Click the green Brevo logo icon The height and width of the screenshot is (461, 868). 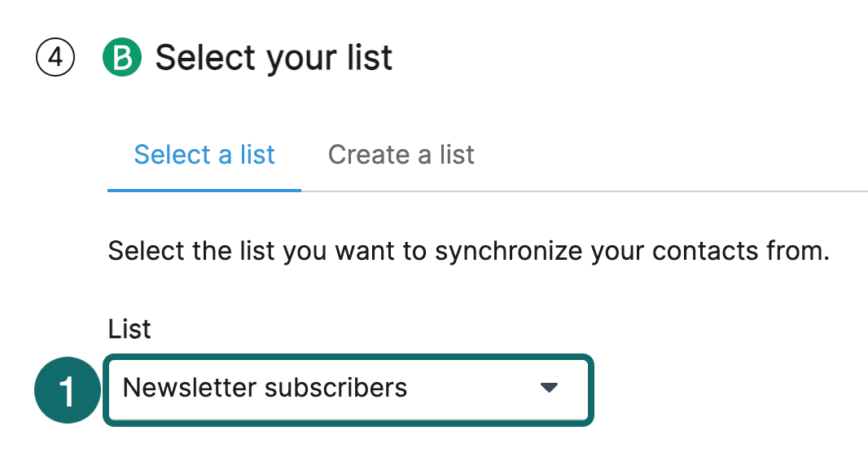point(122,59)
